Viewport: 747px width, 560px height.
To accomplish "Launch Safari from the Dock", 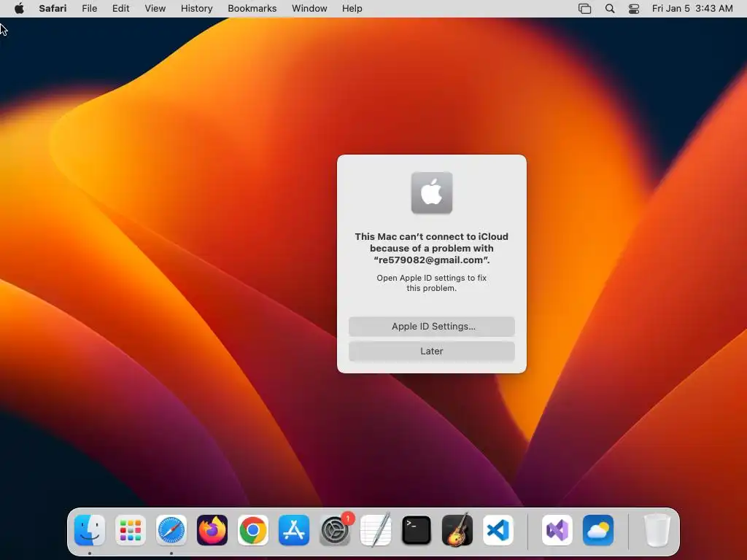I will (x=171, y=530).
